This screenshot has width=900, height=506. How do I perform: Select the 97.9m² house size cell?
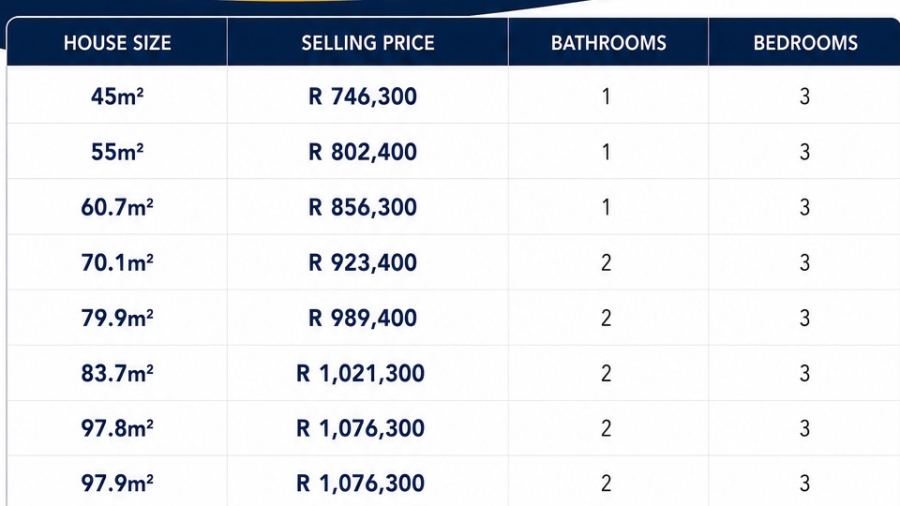[x=117, y=483]
